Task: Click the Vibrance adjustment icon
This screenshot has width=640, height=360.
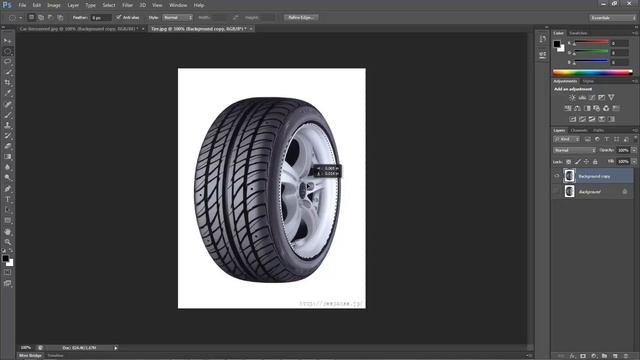Action: [611, 98]
